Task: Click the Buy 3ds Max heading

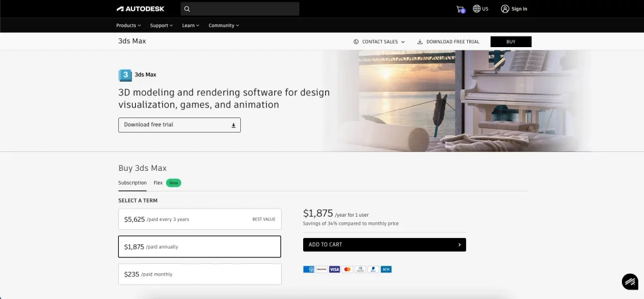Action: 143,168
